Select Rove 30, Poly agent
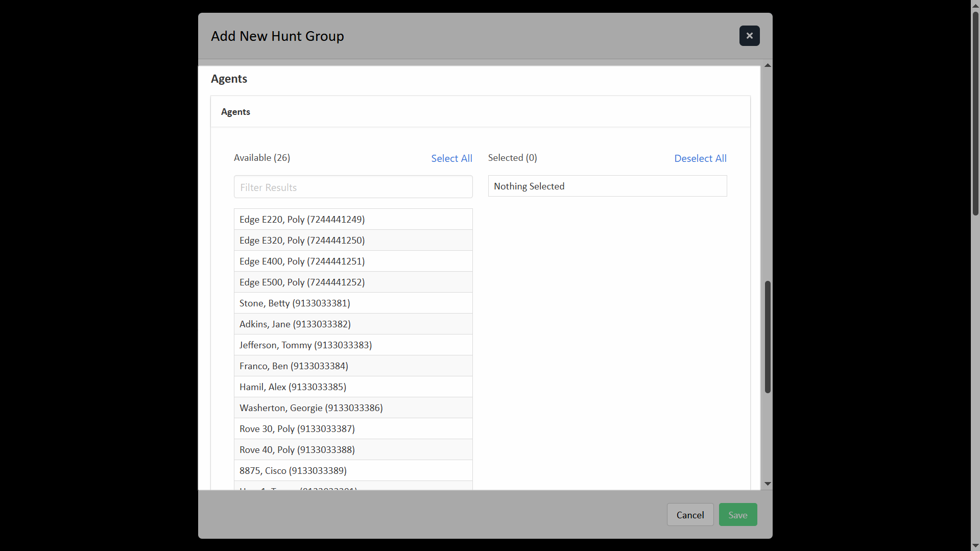The height and width of the screenshot is (551, 980). (x=353, y=428)
